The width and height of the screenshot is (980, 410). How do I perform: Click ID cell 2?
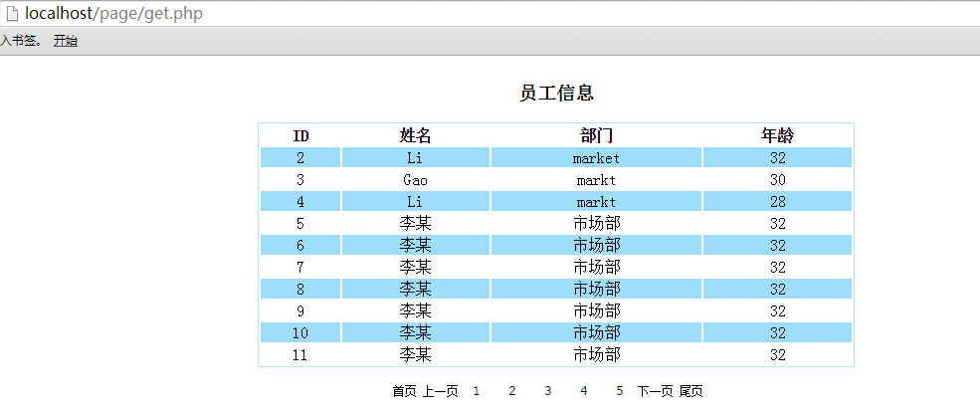(300, 157)
